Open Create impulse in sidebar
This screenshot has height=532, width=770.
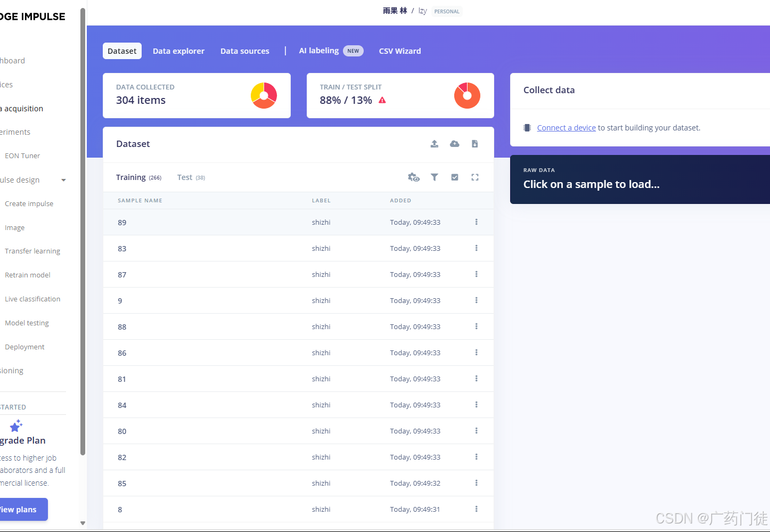[x=29, y=203]
